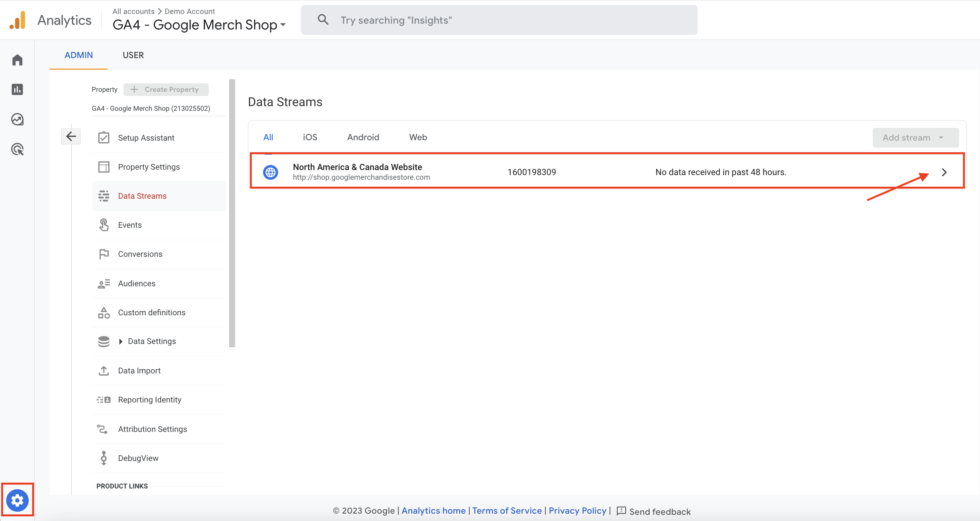Click the Attribution Settings path icon
Image resolution: width=980 pixels, height=521 pixels.
click(102, 429)
